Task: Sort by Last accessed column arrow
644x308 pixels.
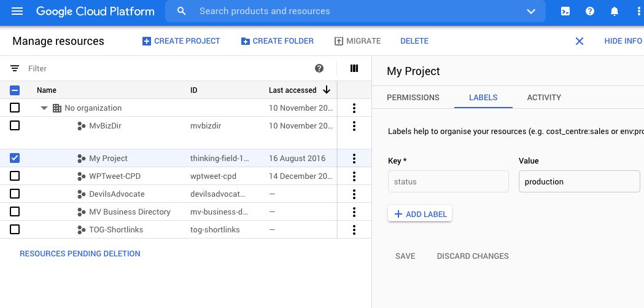Action: 327,90
